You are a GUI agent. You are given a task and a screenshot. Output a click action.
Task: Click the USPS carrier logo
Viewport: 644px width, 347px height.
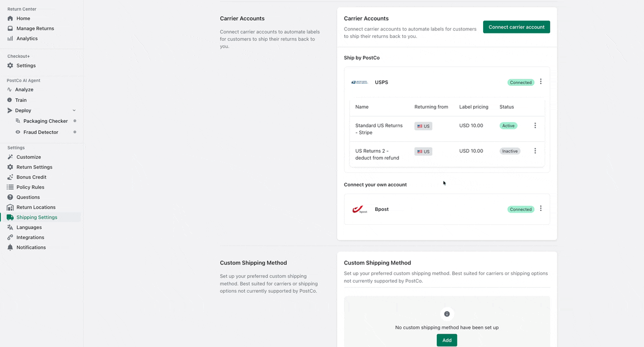(359, 82)
